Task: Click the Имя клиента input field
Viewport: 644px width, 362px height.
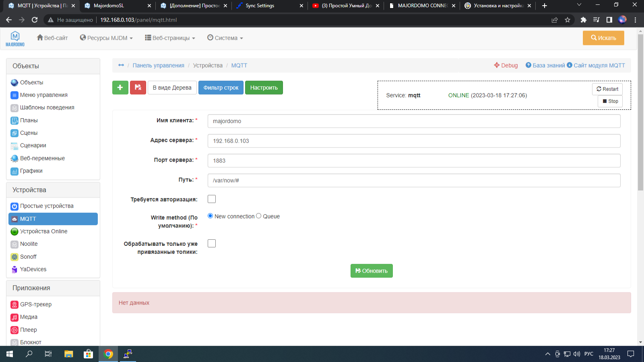Action: click(x=414, y=121)
